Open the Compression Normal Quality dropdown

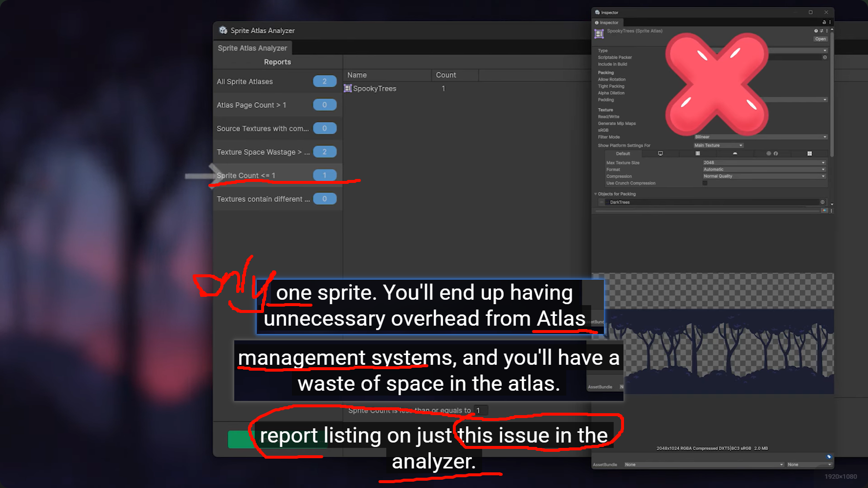pyautogui.click(x=764, y=177)
